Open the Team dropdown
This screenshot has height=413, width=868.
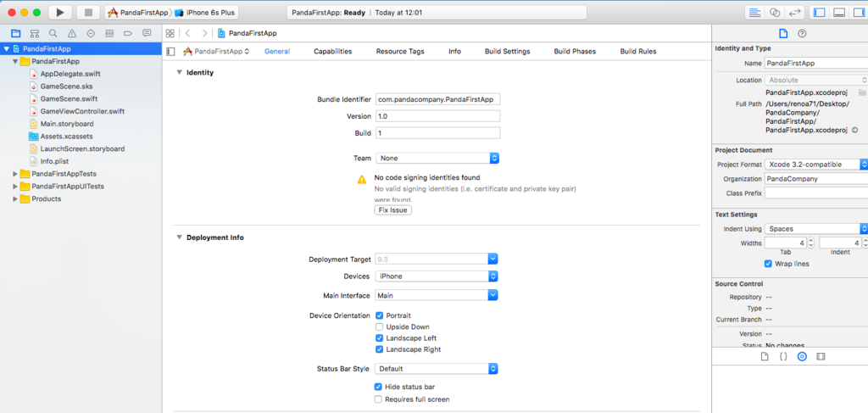[437, 159]
